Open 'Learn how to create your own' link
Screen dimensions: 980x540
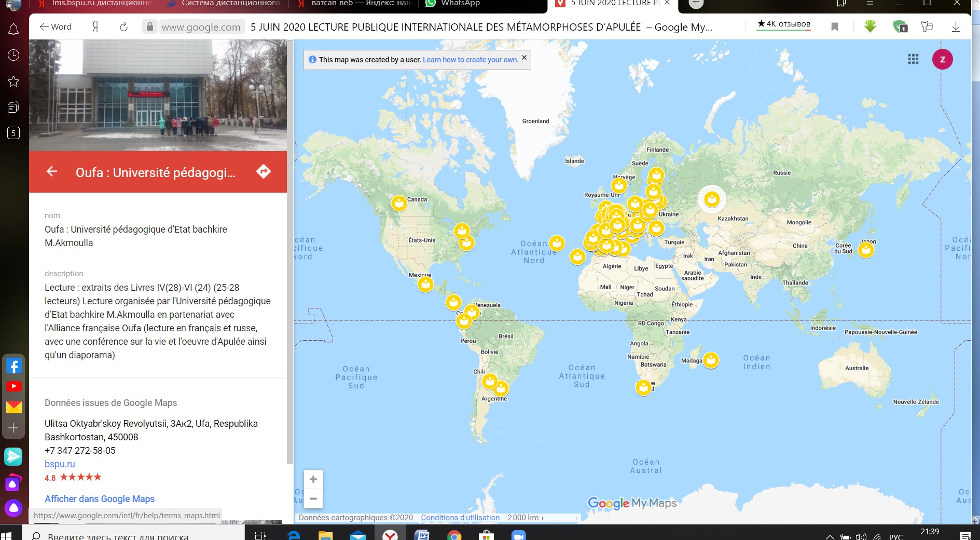[x=470, y=60]
